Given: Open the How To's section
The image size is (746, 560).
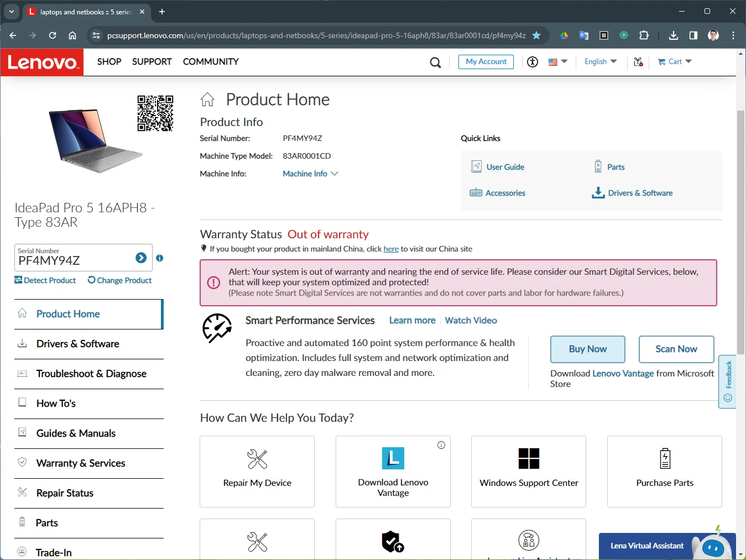Looking at the screenshot, I should [x=88, y=404].
